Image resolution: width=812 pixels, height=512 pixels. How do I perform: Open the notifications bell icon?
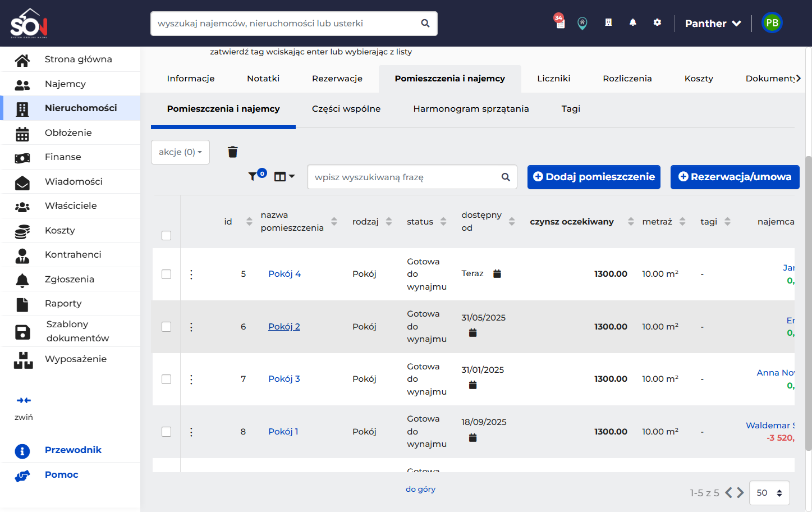coord(633,22)
